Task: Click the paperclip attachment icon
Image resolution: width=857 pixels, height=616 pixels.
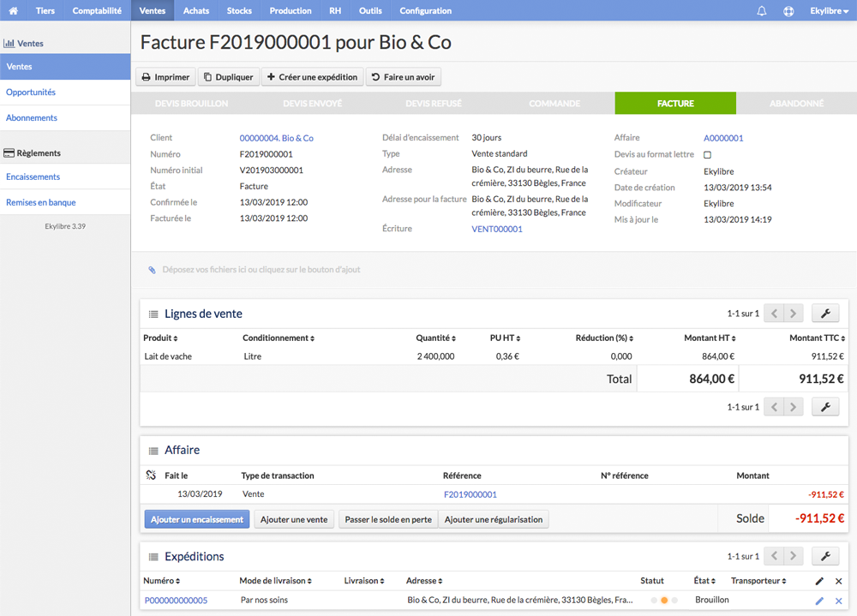Action: pyautogui.click(x=152, y=270)
